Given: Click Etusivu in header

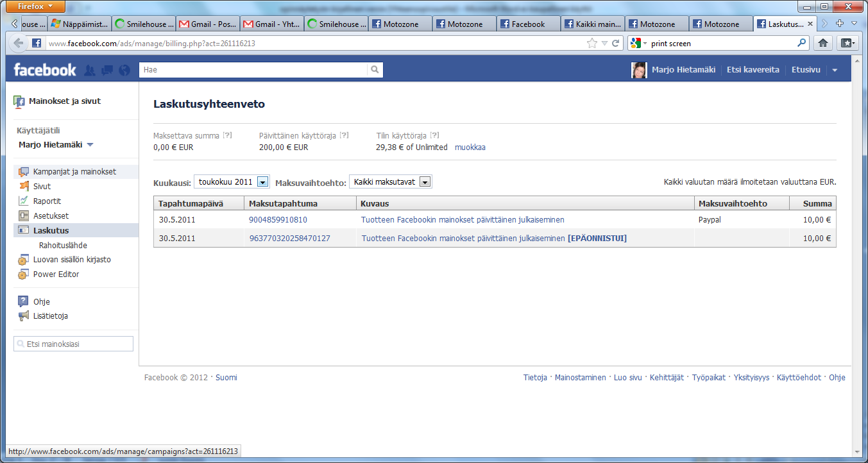Looking at the screenshot, I should point(806,70).
